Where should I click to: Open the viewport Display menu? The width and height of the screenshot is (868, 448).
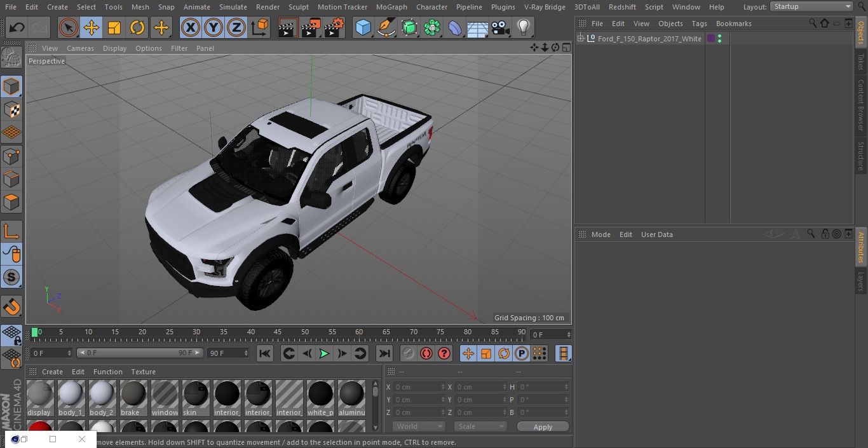[114, 48]
